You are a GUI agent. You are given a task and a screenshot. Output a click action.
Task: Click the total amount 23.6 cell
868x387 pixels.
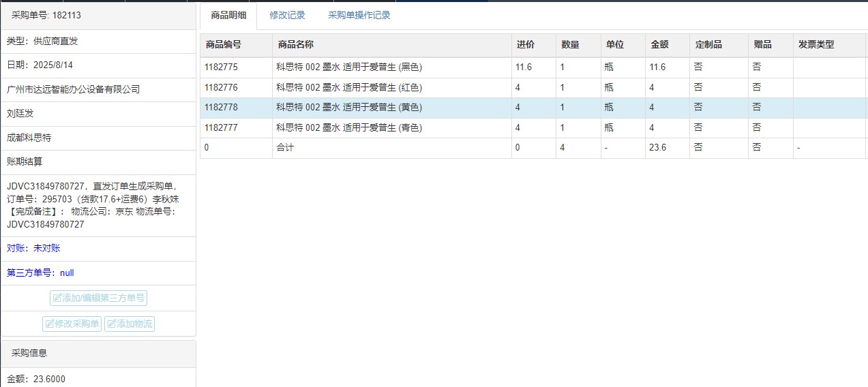point(668,148)
